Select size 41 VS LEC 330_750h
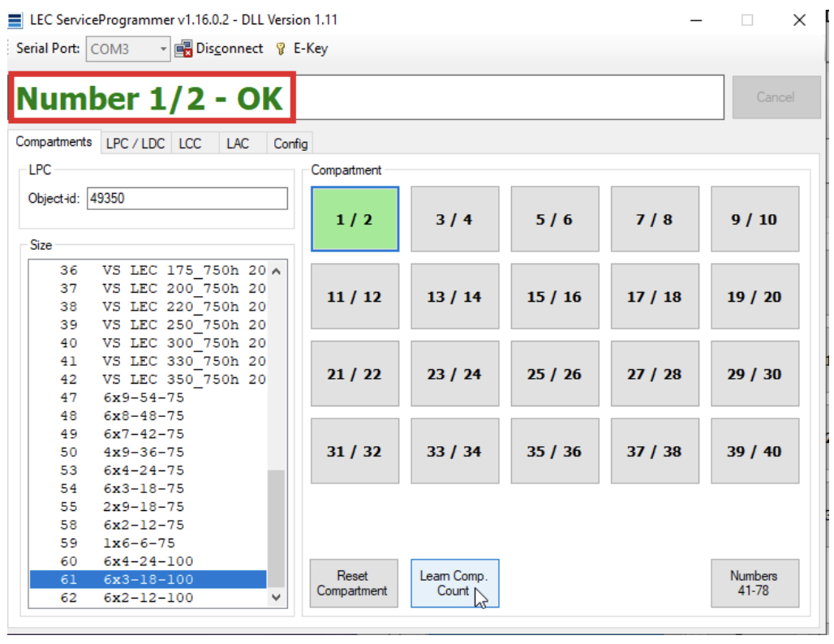The width and height of the screenshot is (834, 644). click(x=148, y=361)
